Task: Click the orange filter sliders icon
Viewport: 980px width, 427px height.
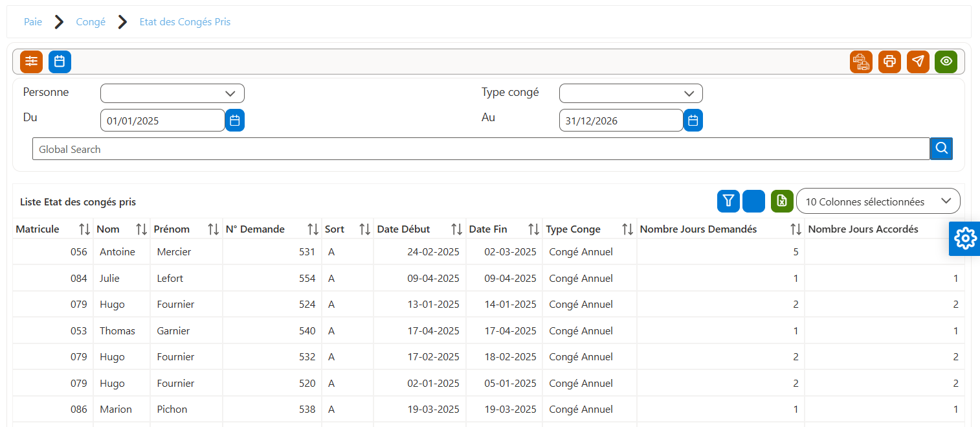Action: pyautogui.click(x=31, y=62)
